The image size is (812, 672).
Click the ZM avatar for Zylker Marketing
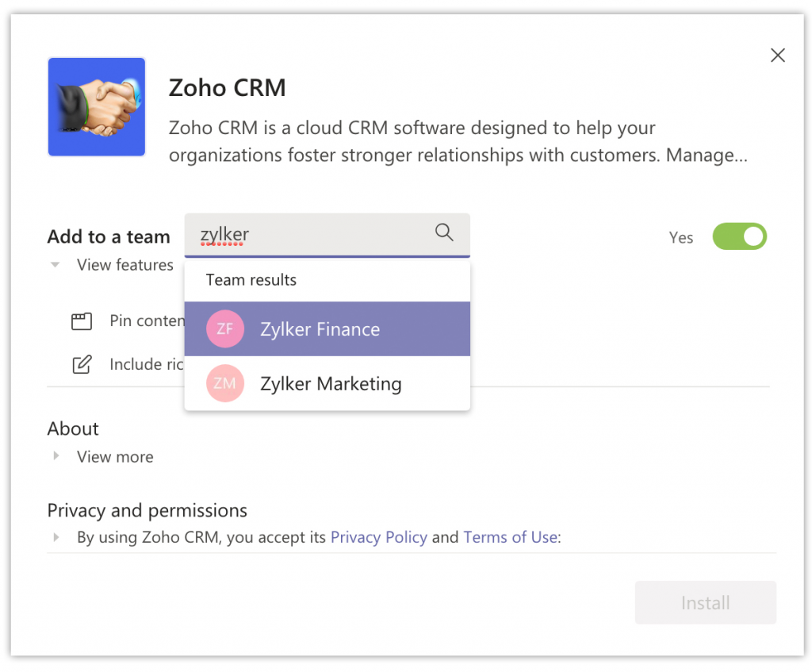coord(224,383)
